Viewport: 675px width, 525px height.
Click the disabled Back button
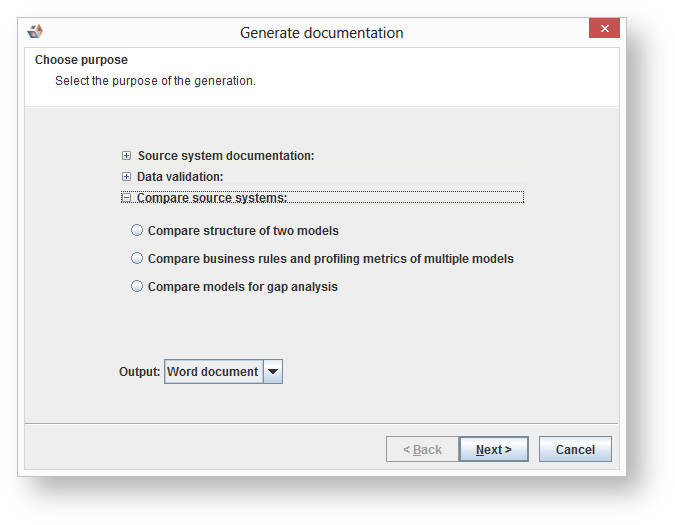pos(422,450)
